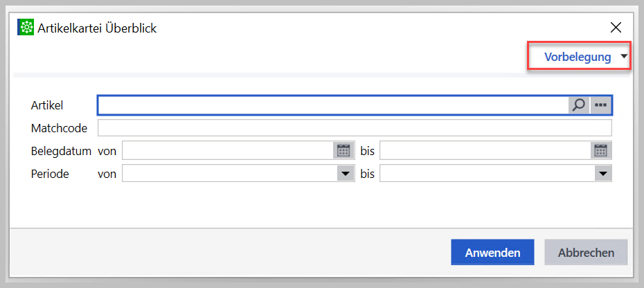
Task: Focus the Matchcode input field
Action: click(x=355, y=128)
